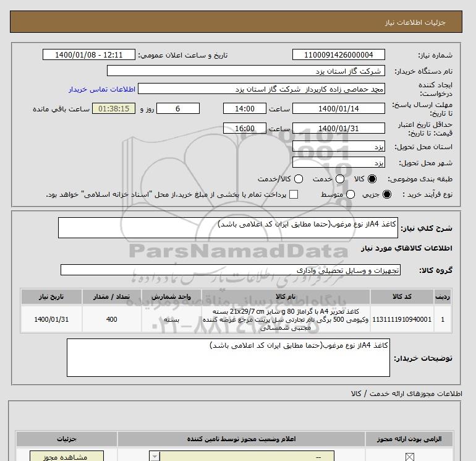The width and height of the screenshot is (476, 461).
Task: Click the need date cell 1400/01/31
Action: point(51,319)
